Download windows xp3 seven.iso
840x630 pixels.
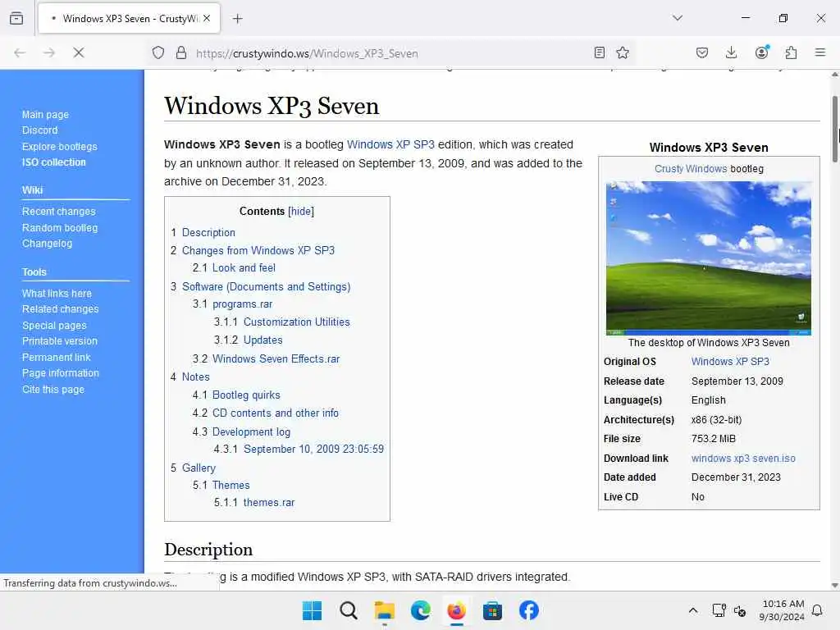743,459
